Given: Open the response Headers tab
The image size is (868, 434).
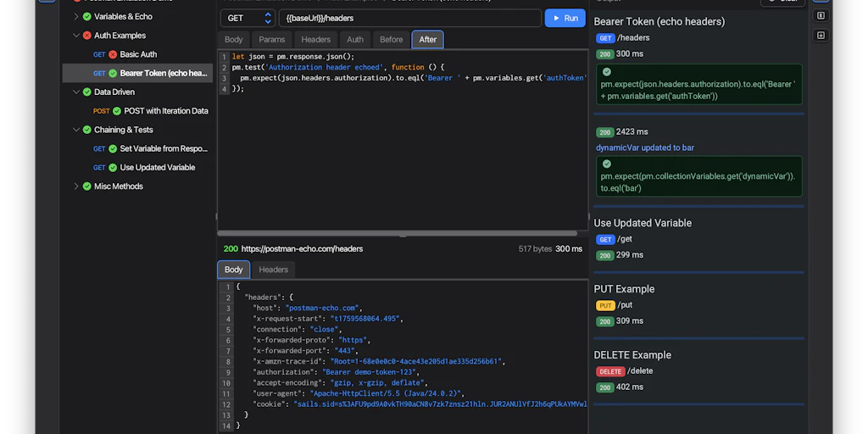Looking at the screenshot, I should click(x=273, y=270).
